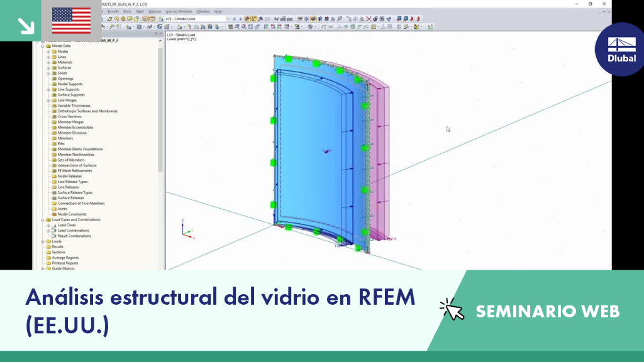Click the US flag icon

[72, 21]
